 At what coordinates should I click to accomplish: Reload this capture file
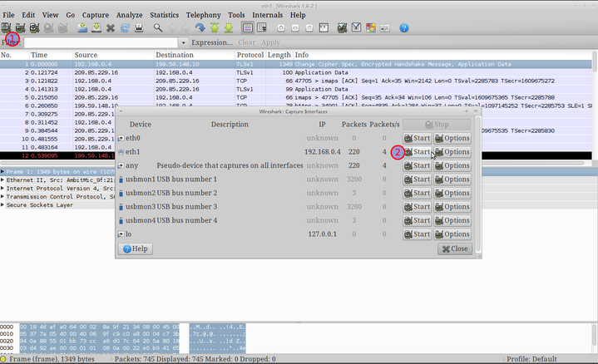pos(125,27)
